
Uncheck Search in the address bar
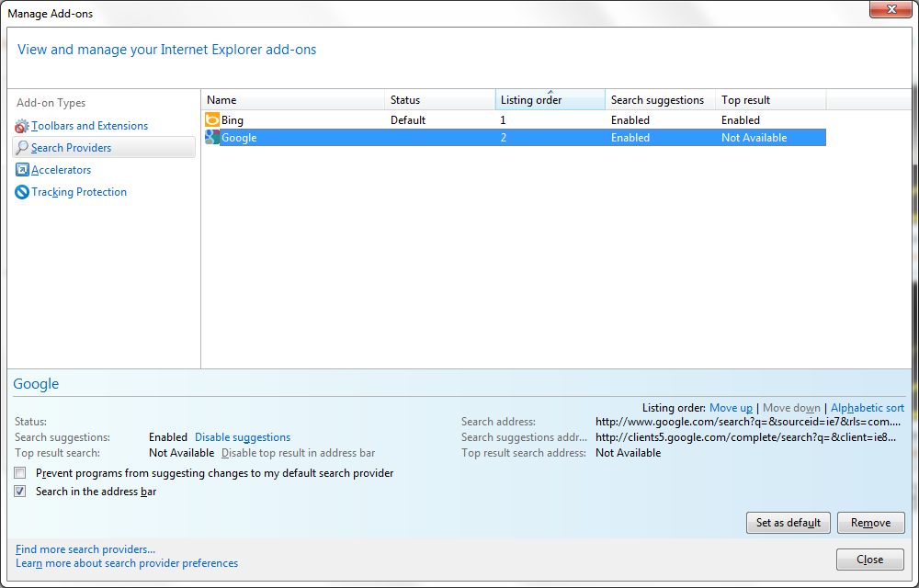[x=20, y=492]
